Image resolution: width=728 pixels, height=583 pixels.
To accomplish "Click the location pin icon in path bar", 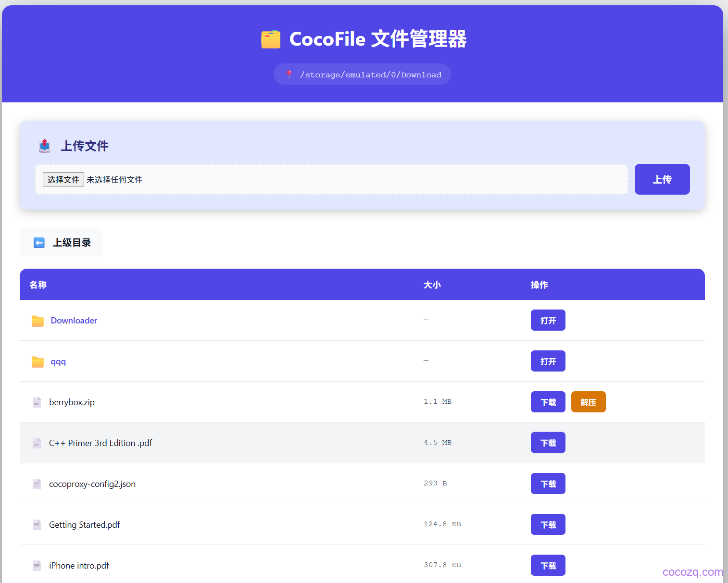I will (289, 74).
